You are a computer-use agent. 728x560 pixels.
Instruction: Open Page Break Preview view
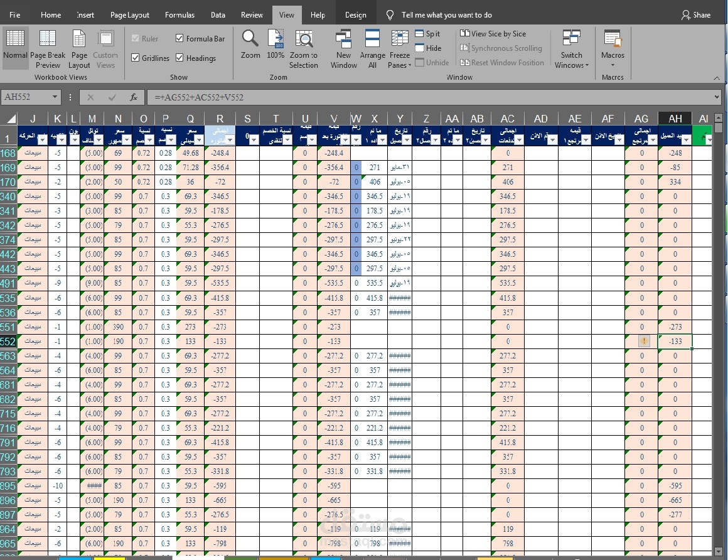48,48
